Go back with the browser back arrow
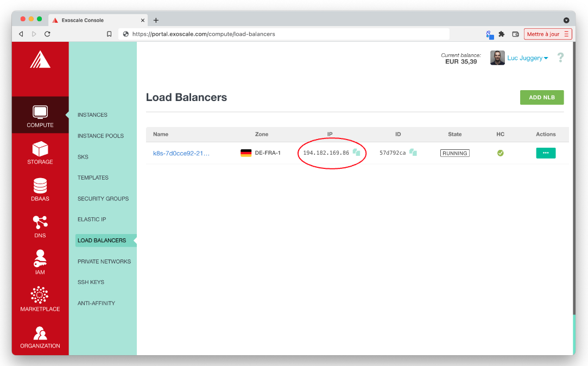The image size is (588, 366). click(x=21, y=34)
